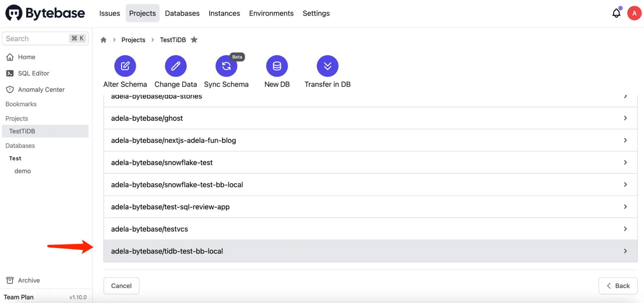Image resolution: width=644 pixels, height=303 pixels.
Task: Open the Archive section
Action: coord(29,280)
